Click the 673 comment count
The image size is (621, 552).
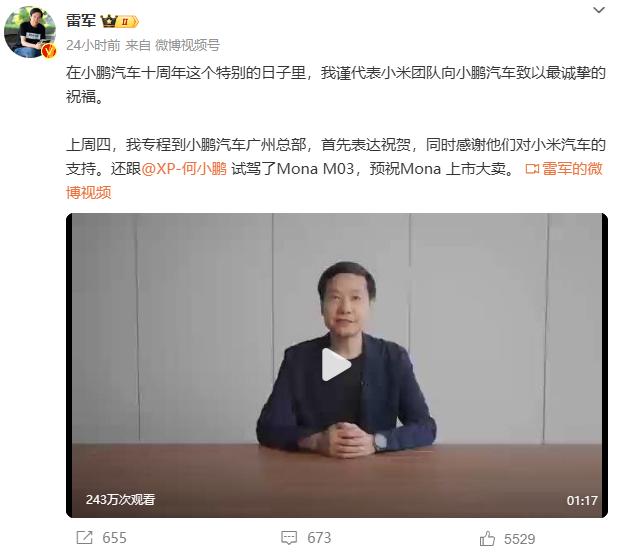(x=319, y=538)
